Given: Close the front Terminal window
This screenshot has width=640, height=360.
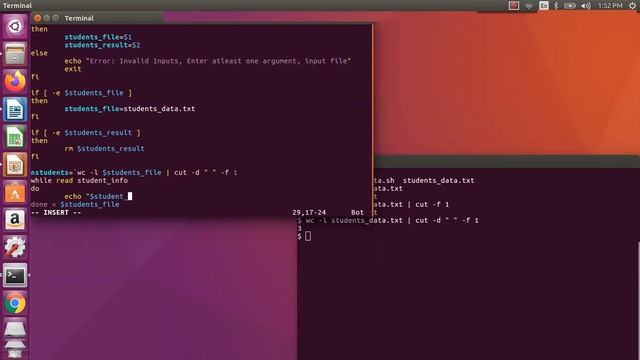Looking at the screenshot, I should (x=38, y=18).
